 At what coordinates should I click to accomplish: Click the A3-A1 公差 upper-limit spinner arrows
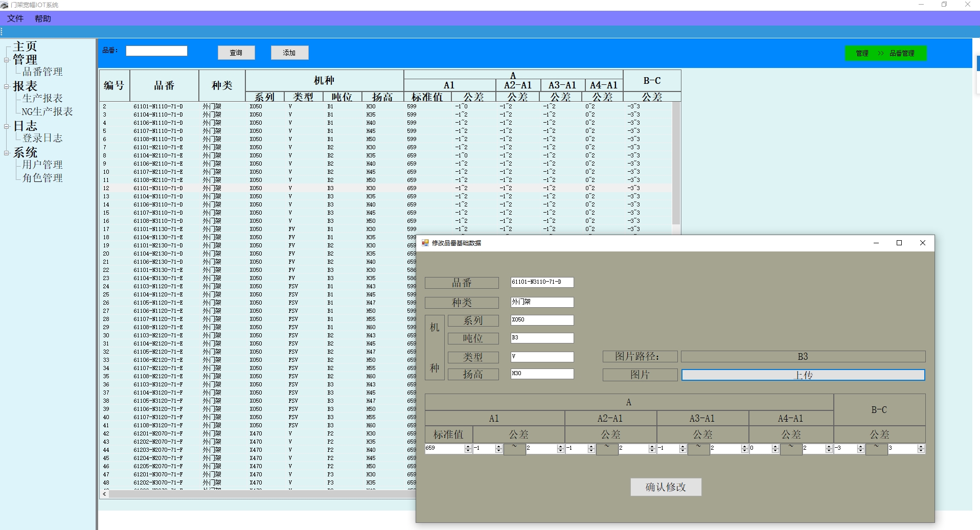coord(744,448)
